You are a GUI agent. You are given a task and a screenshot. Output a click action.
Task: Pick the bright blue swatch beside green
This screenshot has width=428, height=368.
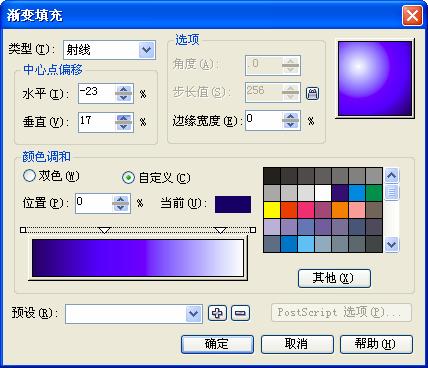(357, 193)
